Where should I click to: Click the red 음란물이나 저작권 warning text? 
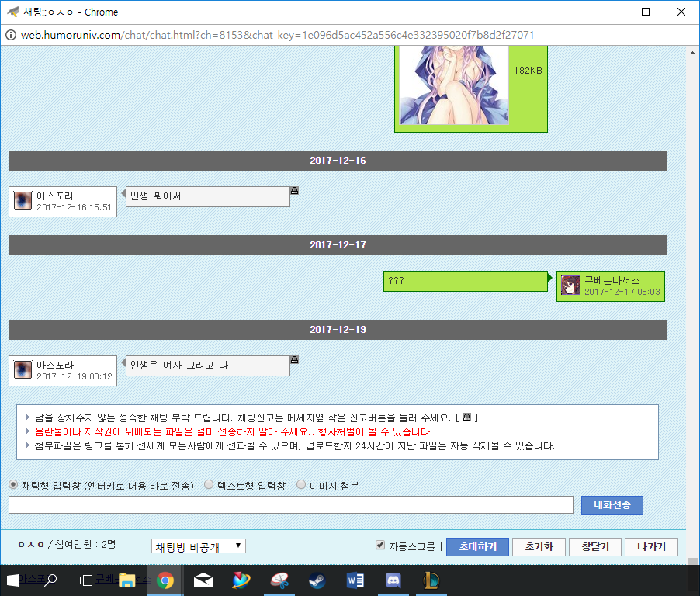234,431
